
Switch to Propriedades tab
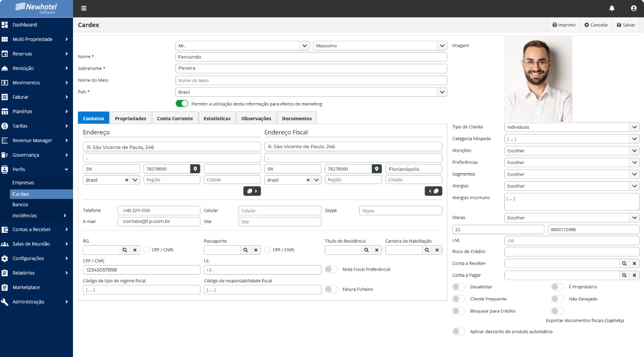pos(131,119)
